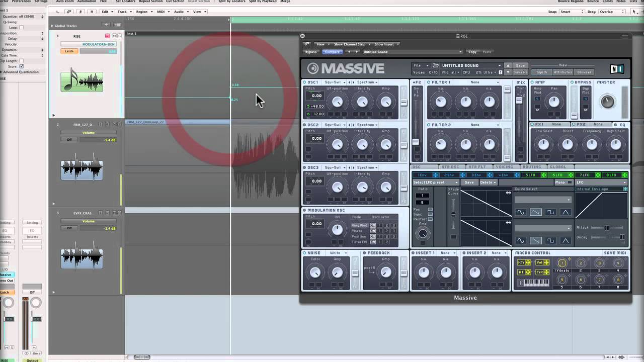Click the exclamation warning icon near CPU
This screenshot has width=644, height=362.
click(x=500, y=72)
